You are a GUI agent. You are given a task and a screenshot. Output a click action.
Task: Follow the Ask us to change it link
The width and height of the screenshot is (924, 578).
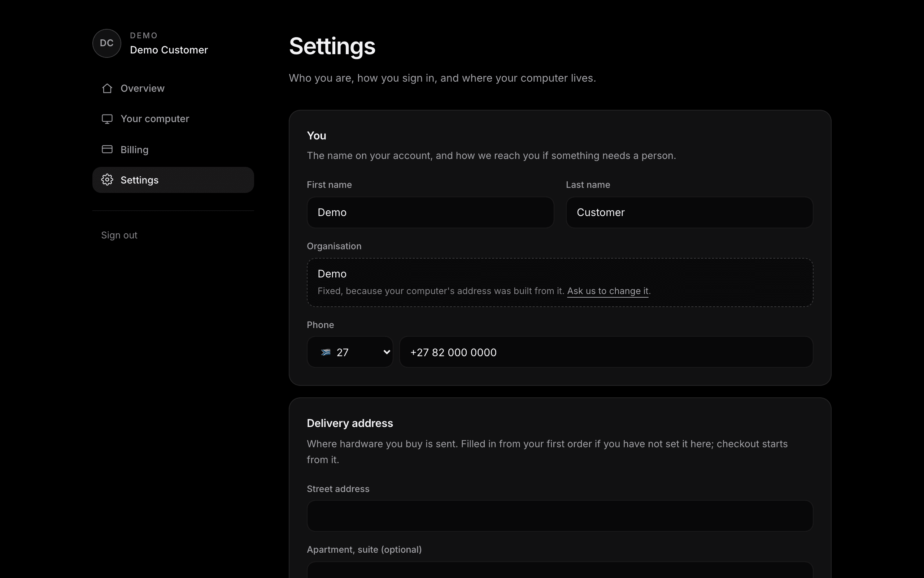[607, 291]
